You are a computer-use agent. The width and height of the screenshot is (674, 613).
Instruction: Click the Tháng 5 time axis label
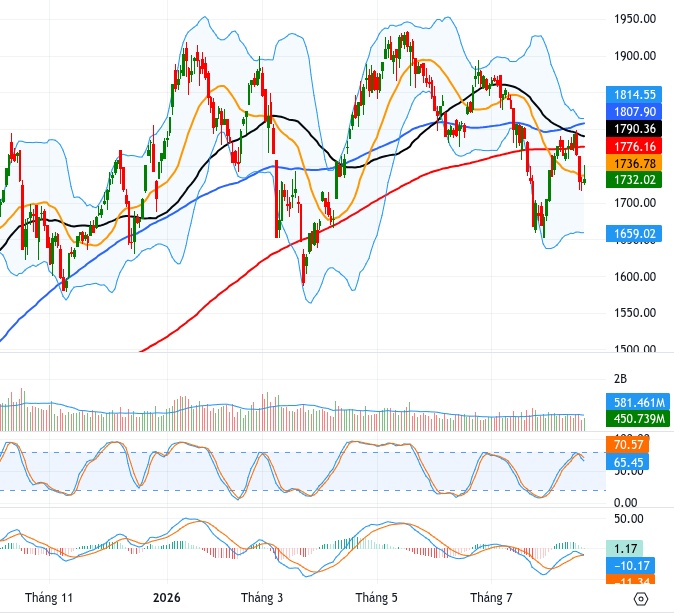pos(377,598)
